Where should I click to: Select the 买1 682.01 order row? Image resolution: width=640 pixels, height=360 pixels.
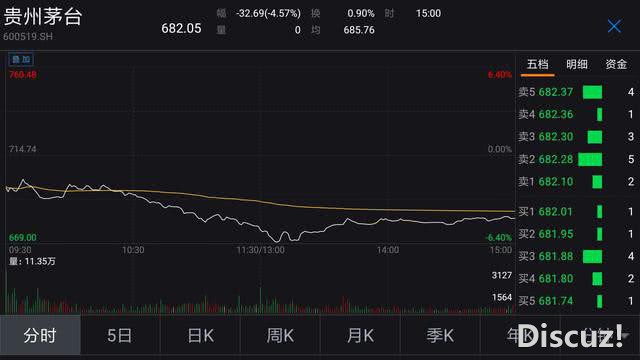point(576,211)
